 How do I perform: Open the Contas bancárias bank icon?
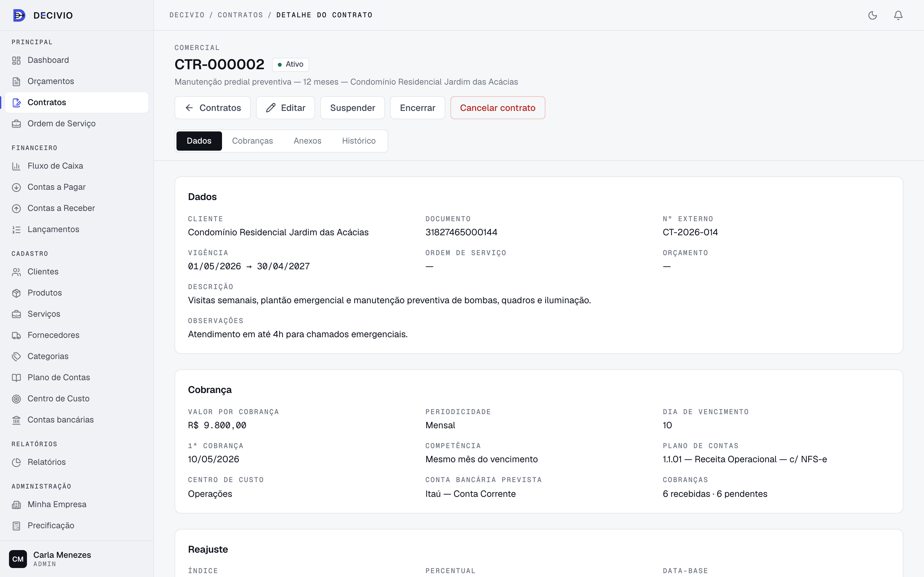click(16, 420)
